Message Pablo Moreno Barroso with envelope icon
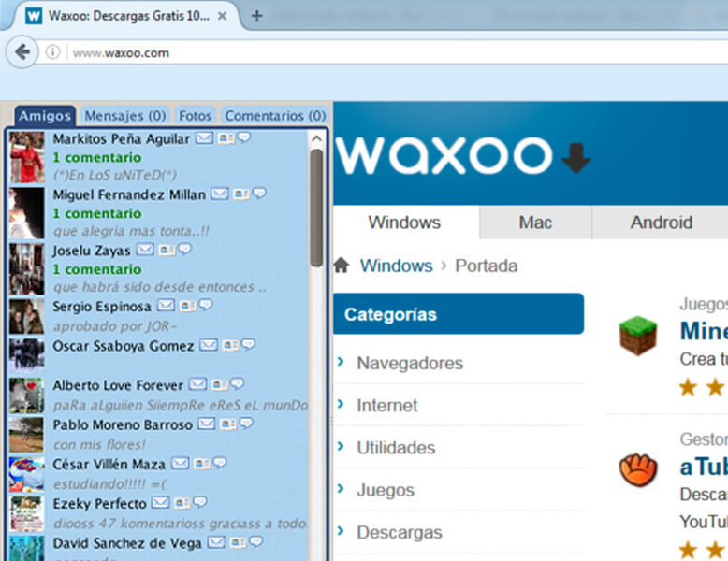The width and height of the screenshot is (728, 561). click(206, 424)
